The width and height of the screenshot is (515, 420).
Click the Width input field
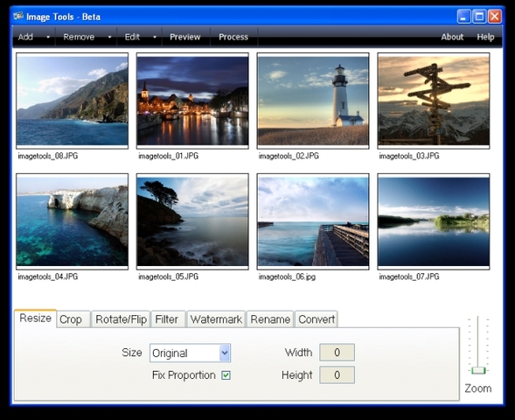tap(337, 353)
